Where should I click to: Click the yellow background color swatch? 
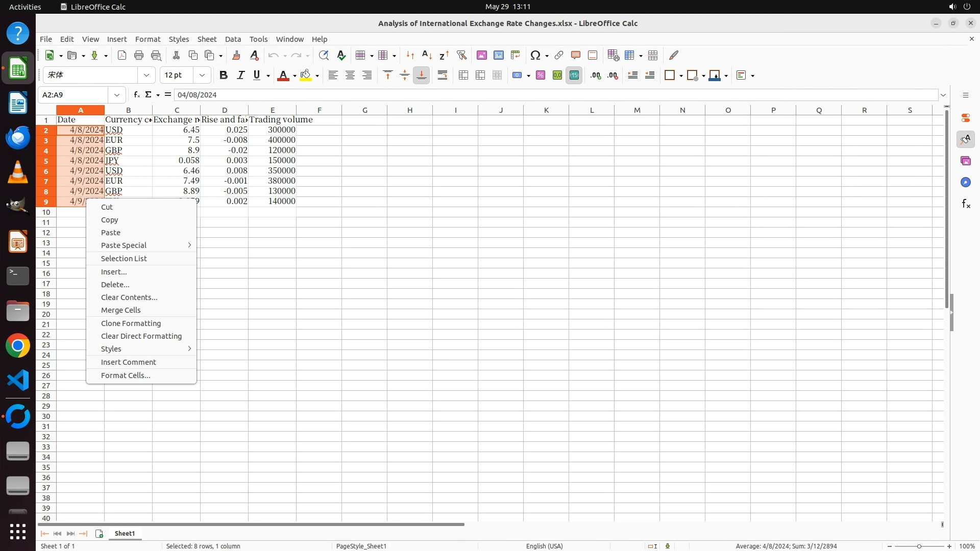click(x=305, y=76)
